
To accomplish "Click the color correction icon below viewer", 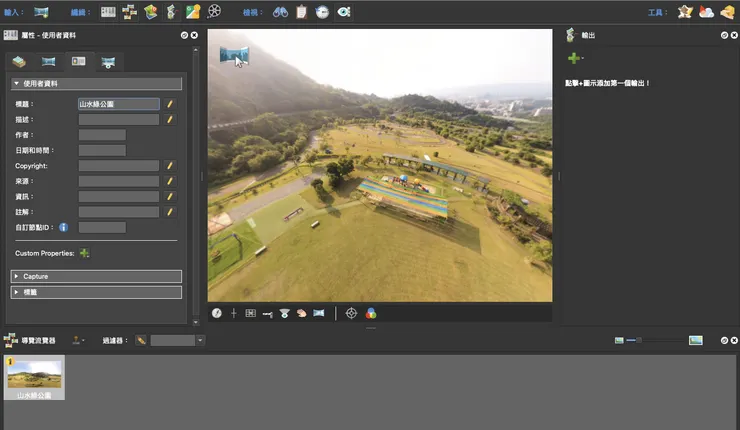I will coord(370,313).
